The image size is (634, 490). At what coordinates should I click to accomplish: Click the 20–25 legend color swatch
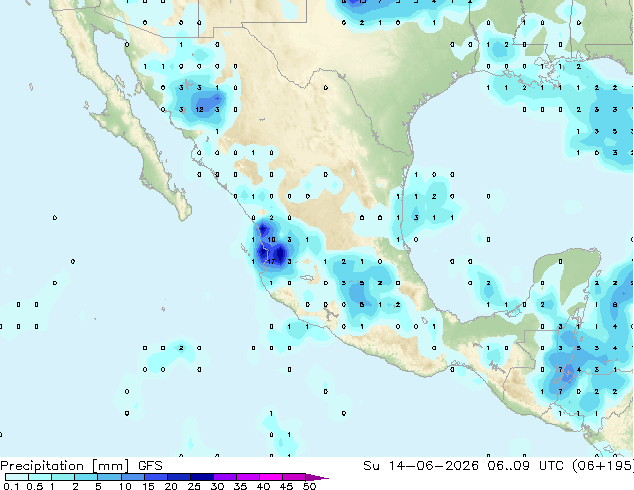[x=179, y=477]
